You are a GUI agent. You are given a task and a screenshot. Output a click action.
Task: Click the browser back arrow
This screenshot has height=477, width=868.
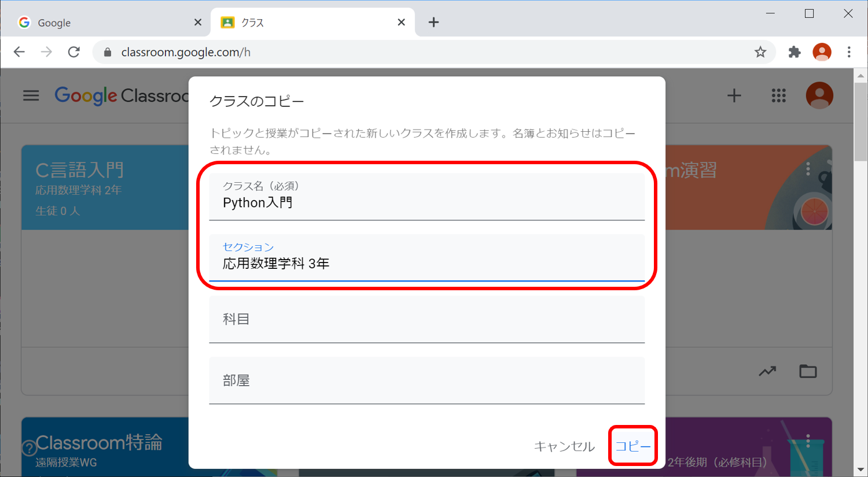[19, 52]
